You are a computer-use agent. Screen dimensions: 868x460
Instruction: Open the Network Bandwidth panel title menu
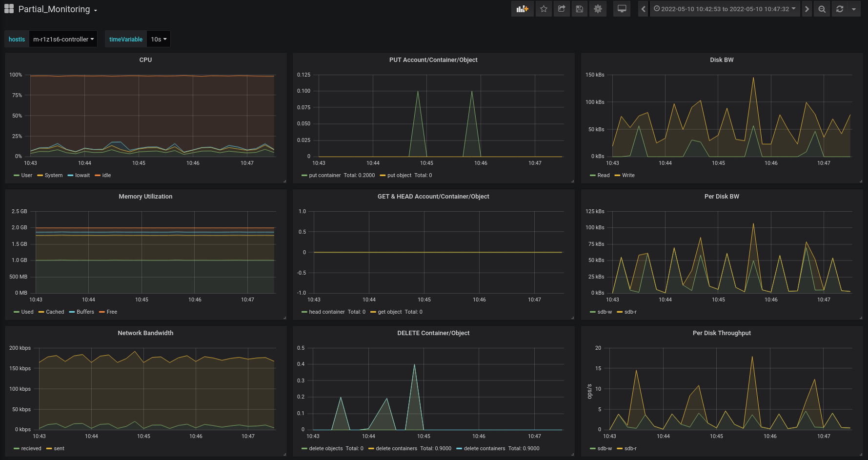click(145, 333)
